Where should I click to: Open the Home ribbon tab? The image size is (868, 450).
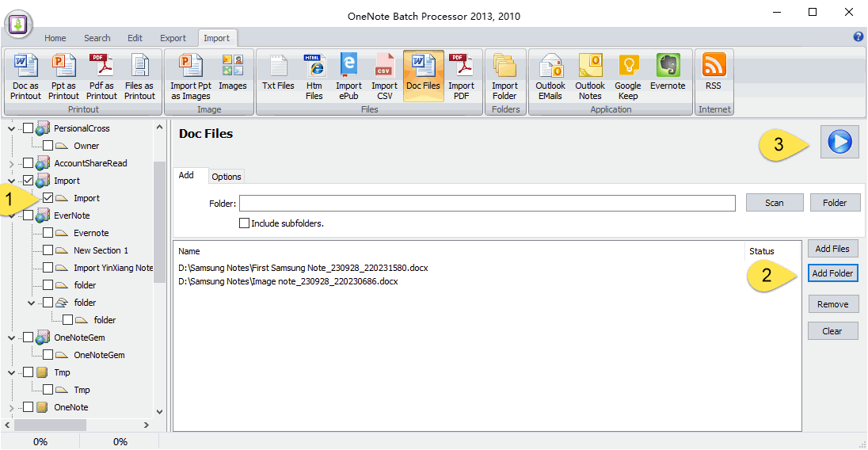(55, 38)
